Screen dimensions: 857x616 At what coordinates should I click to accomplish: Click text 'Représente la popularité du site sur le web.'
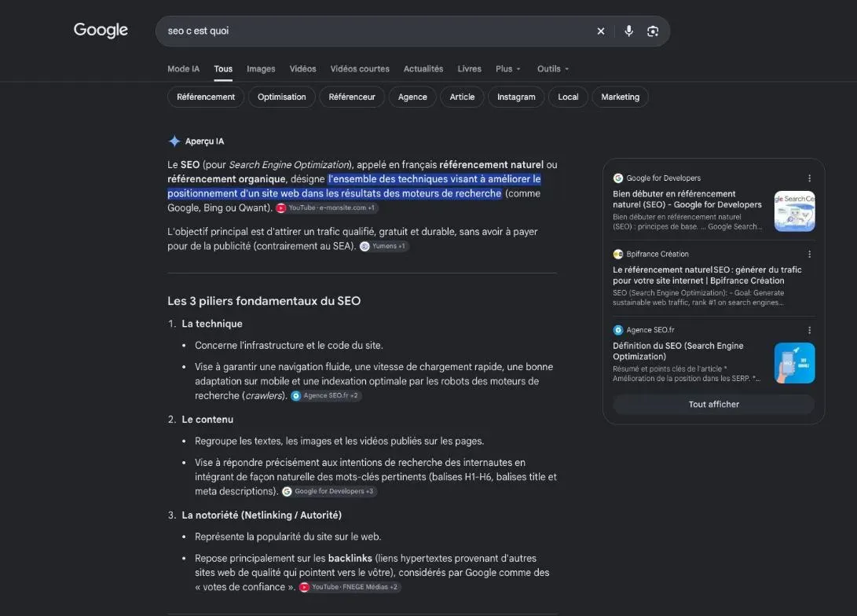(288, 537)
